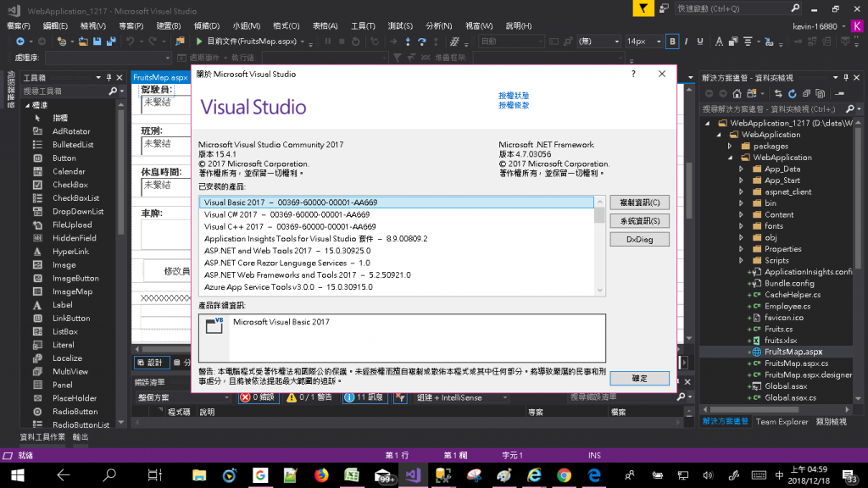Image resolution: width=868 pixels, height=488 pixels.
Task: Select Fruits.cs in Solution Explorer
Action: (x=778, y=329)
